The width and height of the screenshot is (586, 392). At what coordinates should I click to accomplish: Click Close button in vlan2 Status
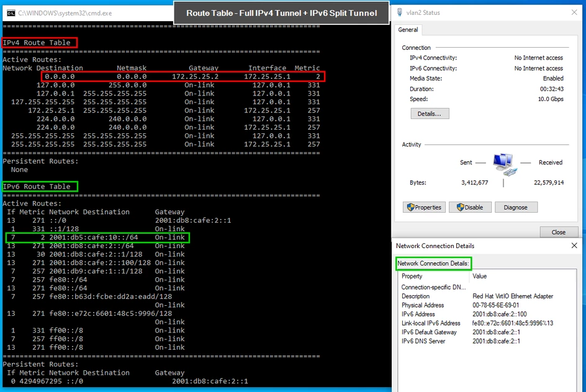559,232
